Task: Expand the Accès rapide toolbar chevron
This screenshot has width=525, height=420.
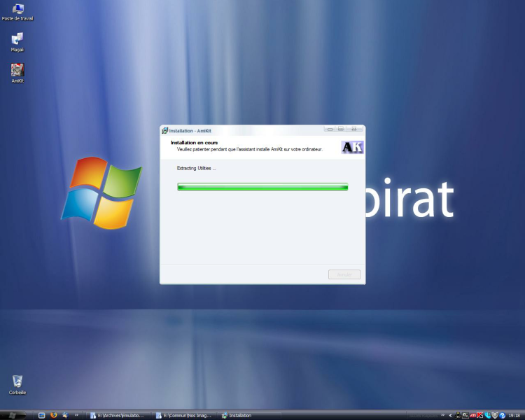Action: pyautogui.click(x=442, y=415)
